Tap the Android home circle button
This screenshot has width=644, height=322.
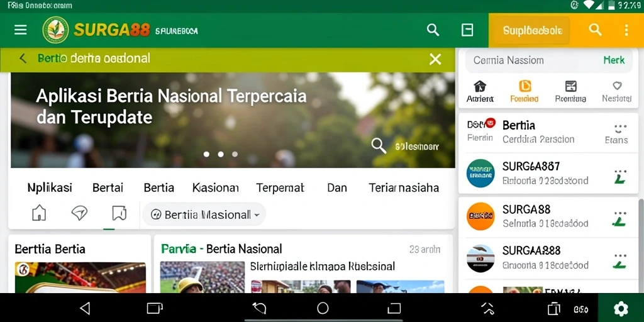click(323, 308)
